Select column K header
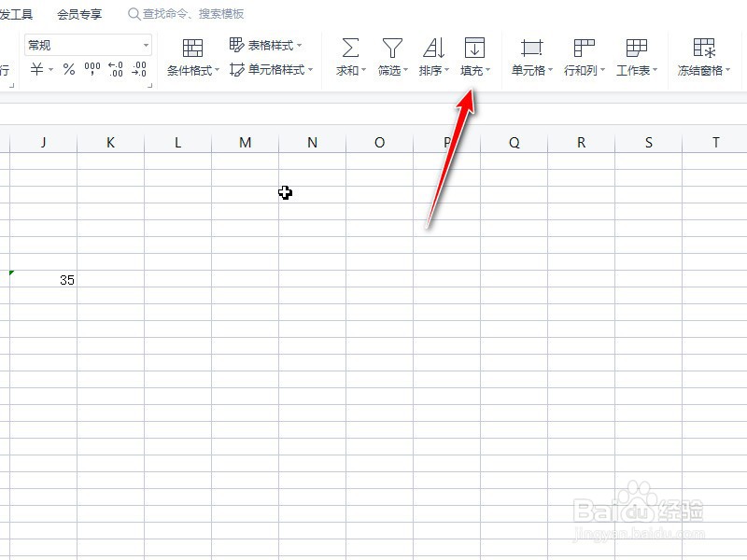 click(x=110, y=143)
